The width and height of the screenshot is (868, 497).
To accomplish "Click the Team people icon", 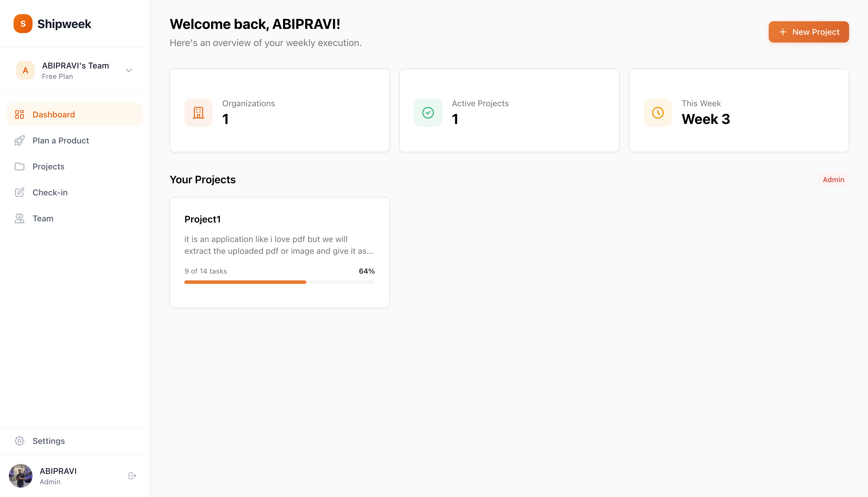I will coord(19,218).
